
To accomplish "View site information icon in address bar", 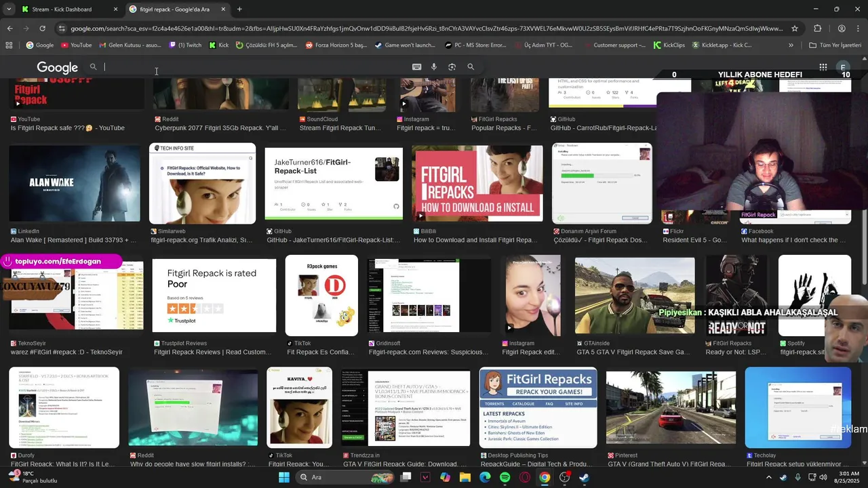I will [x=62, y=28].
